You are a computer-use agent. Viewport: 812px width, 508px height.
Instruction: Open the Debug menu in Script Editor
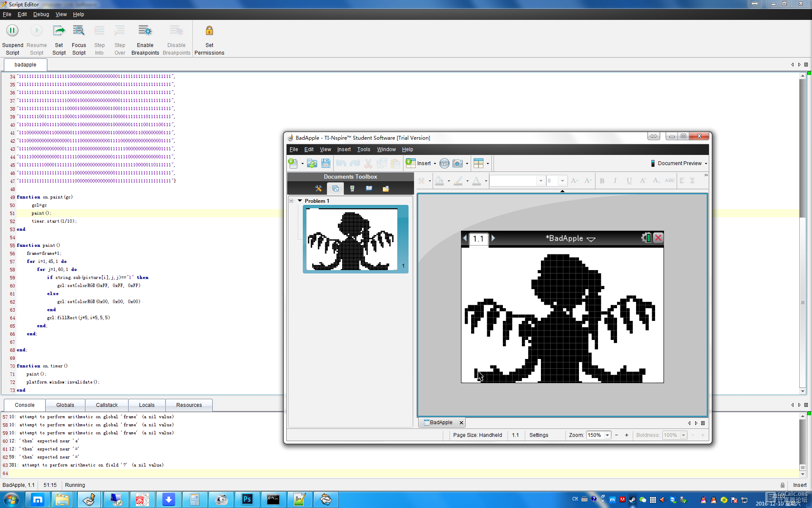click(41, 14)
